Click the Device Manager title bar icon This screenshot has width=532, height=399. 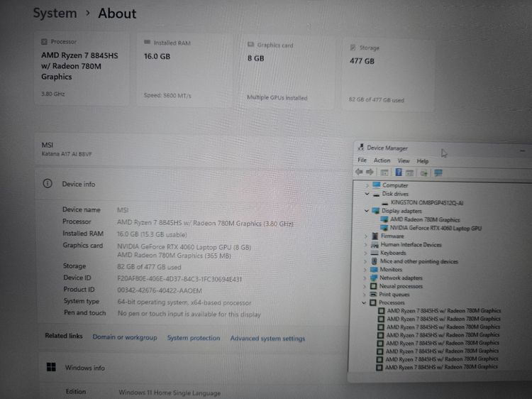(360, 147)
